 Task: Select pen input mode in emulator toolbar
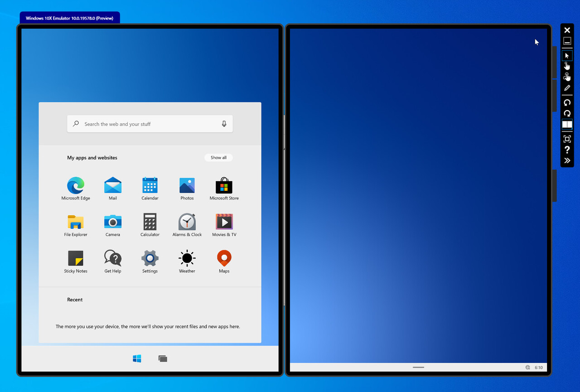pyautogui.click(x=567, y=88)
